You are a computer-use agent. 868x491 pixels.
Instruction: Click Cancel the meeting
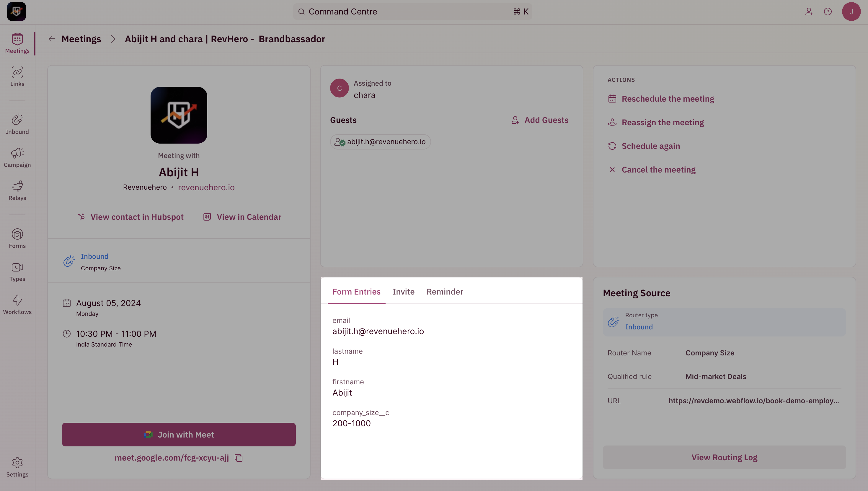pos(658,170)
